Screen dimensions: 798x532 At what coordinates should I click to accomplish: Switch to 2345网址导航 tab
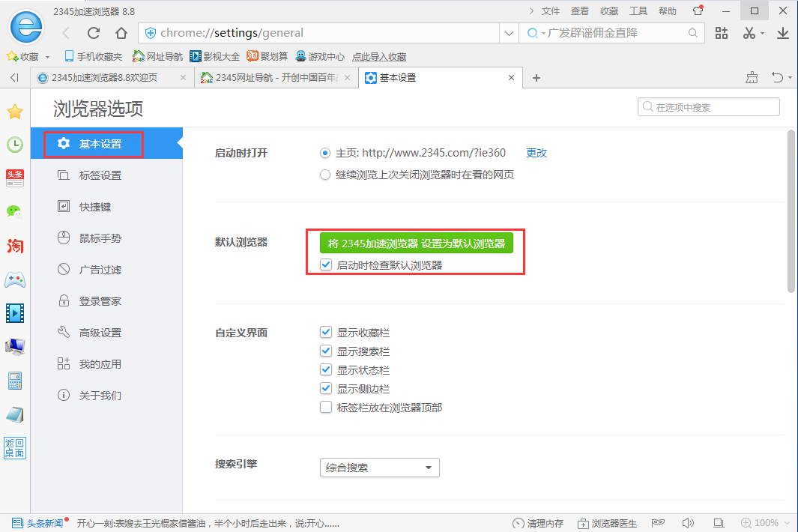coord(275,77)
